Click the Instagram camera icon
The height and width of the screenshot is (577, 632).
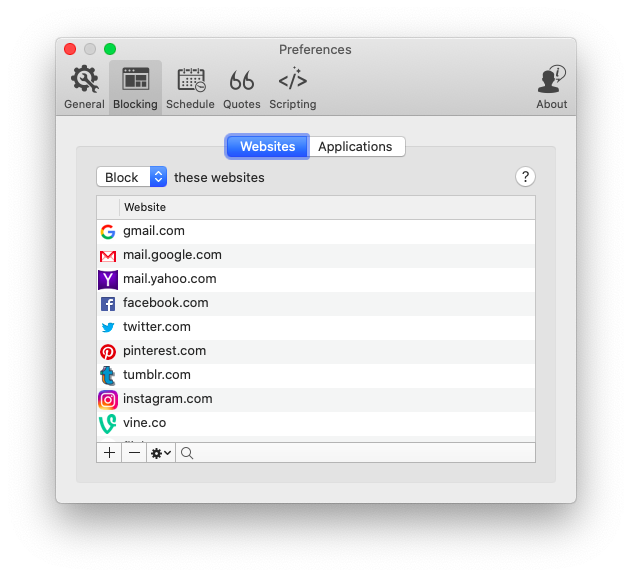108,400
